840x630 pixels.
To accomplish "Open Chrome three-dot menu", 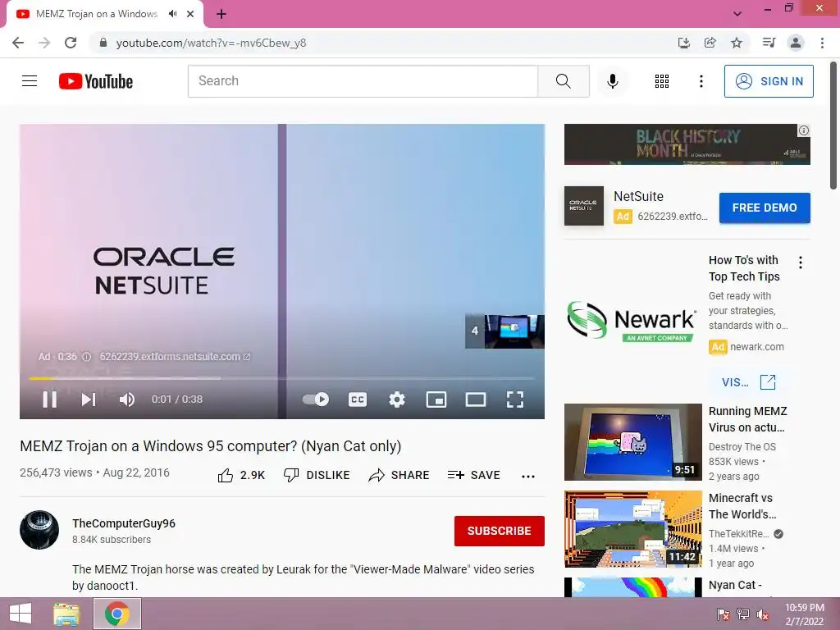I will [822, 43].
